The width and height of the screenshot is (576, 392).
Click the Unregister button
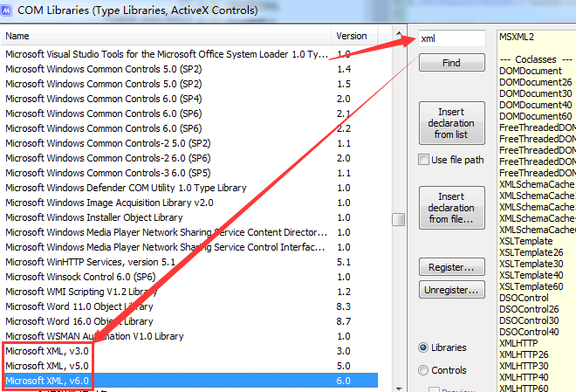(x=451, y=290)
